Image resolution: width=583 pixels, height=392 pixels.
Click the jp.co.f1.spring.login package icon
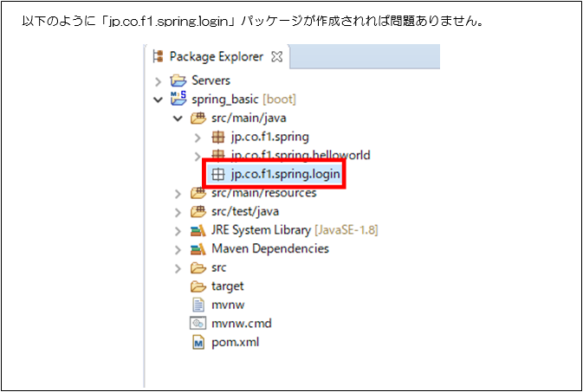click(218, 174)
